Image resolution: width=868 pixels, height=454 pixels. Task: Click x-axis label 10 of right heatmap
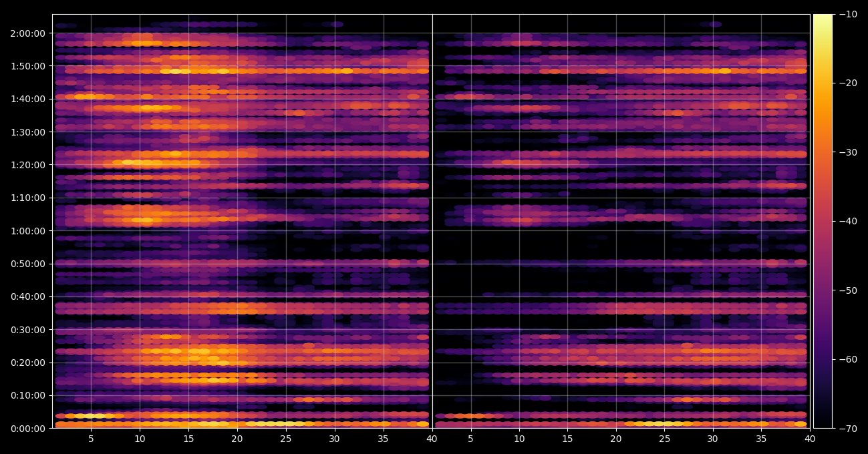(519, 439)
